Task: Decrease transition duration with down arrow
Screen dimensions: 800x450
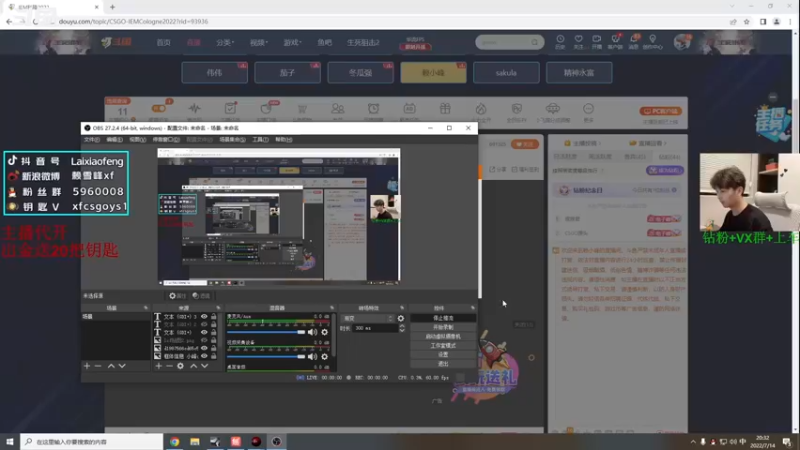Action: click(402, 331)
